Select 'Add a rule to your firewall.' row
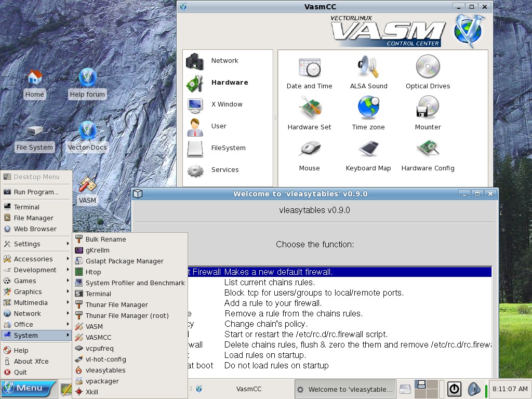The height and width of the screenshot is (399, 532). [x=340, y=303]
